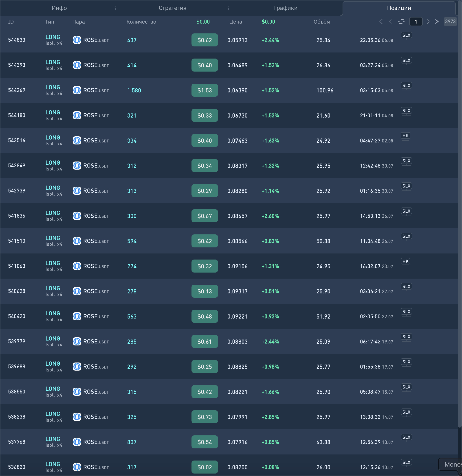Sort by ID column header
Image resolution: width=462 pixels, height=476 pixels.
tap(11, 22)
